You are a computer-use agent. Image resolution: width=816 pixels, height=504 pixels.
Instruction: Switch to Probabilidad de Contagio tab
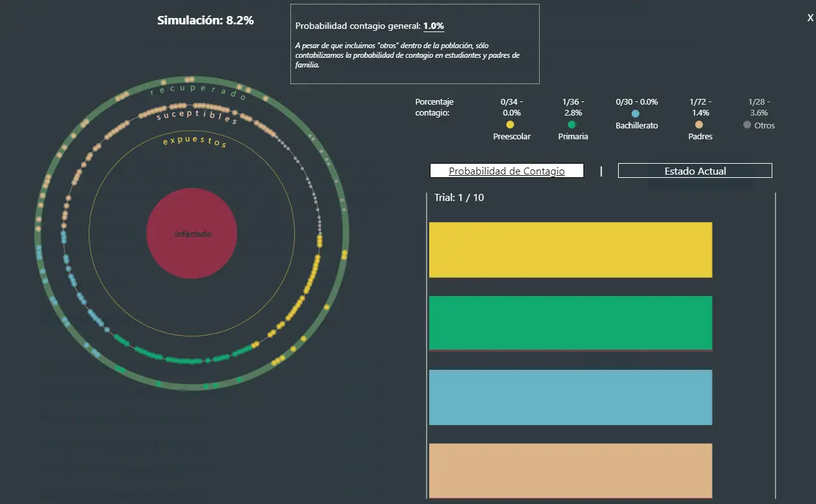506,171
